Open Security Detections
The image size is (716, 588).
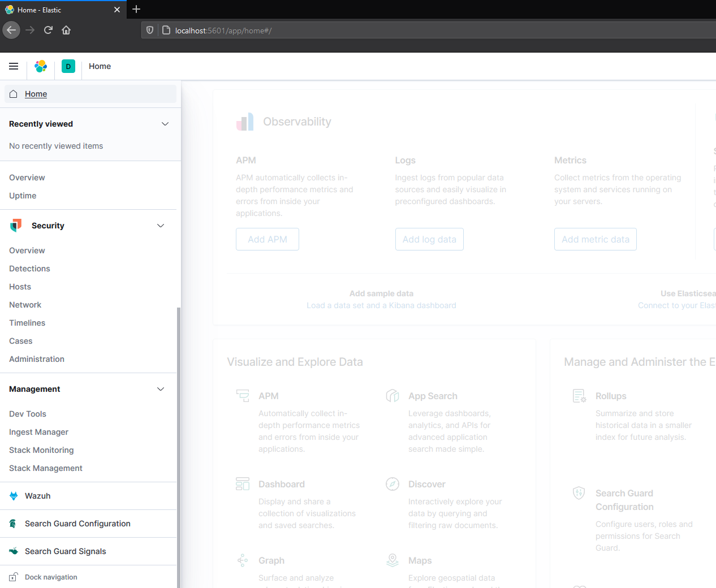click(x=29, y=269)
